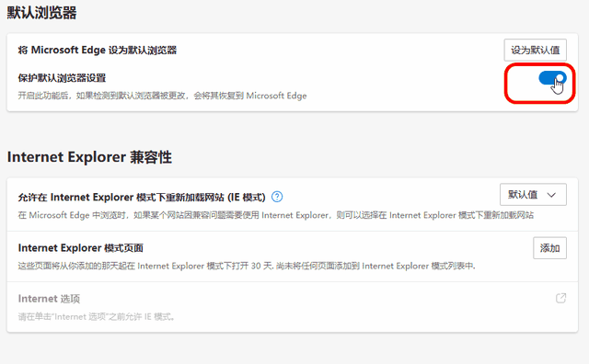The image size is (589, 364).
Task: Click 将 Microsoft Edge 设为默认浏览器 label
Action: [x=98, y=50]
